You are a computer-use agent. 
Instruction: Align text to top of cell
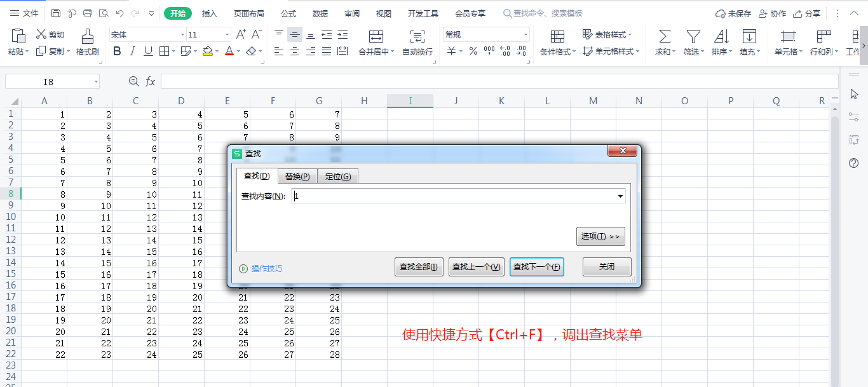tap(279, 34)
